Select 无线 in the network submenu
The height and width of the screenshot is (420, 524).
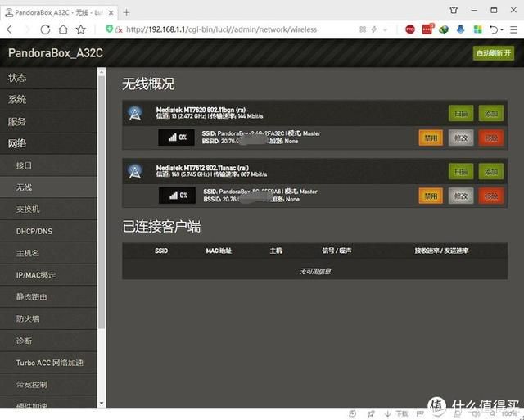[x=48, y=187]
